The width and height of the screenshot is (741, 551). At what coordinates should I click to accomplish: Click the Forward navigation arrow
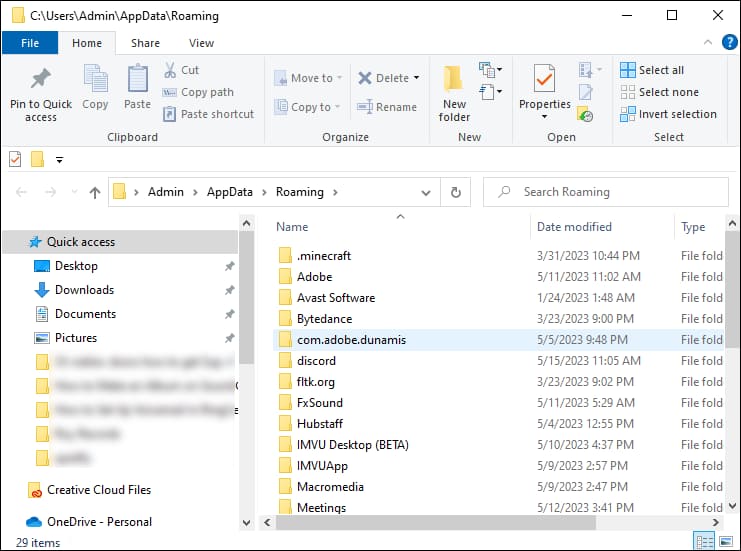pos(50,192)
